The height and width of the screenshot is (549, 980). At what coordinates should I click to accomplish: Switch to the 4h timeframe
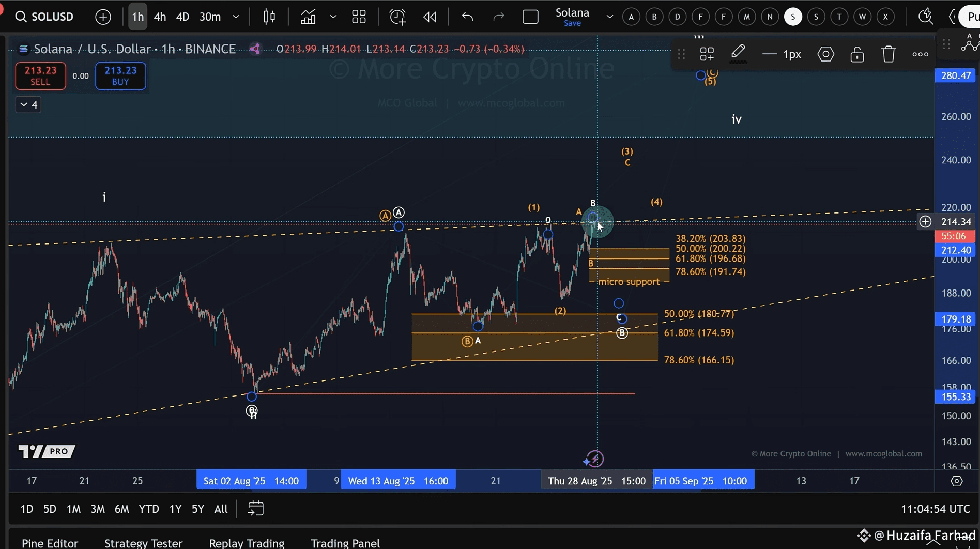pyautogui.click(x=160, y=17)
